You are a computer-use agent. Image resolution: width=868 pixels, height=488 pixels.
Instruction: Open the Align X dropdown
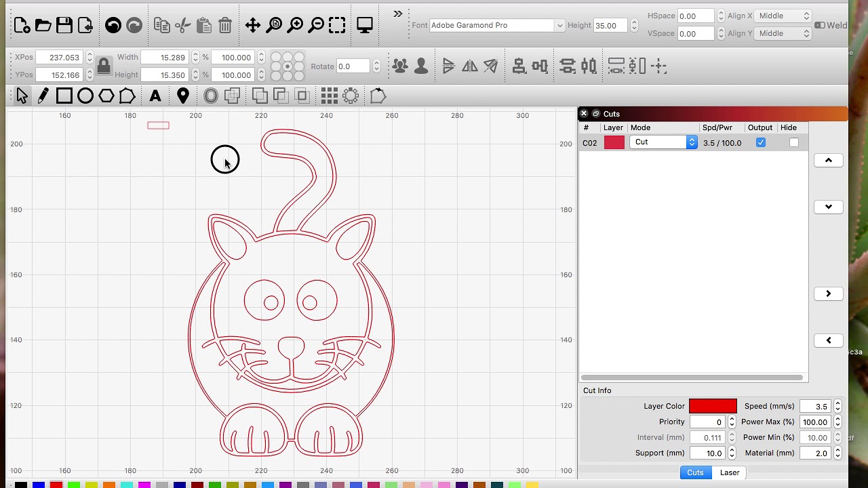point(784,16)
